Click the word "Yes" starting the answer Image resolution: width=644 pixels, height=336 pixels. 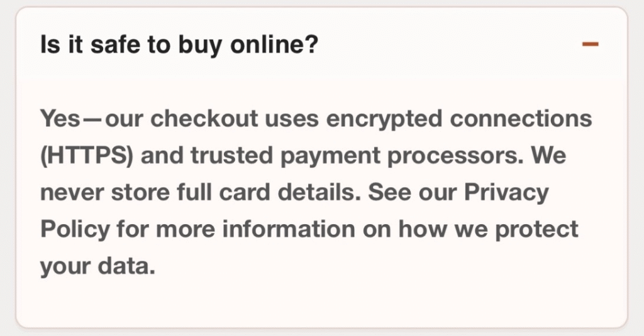click(x=60, y=118)
